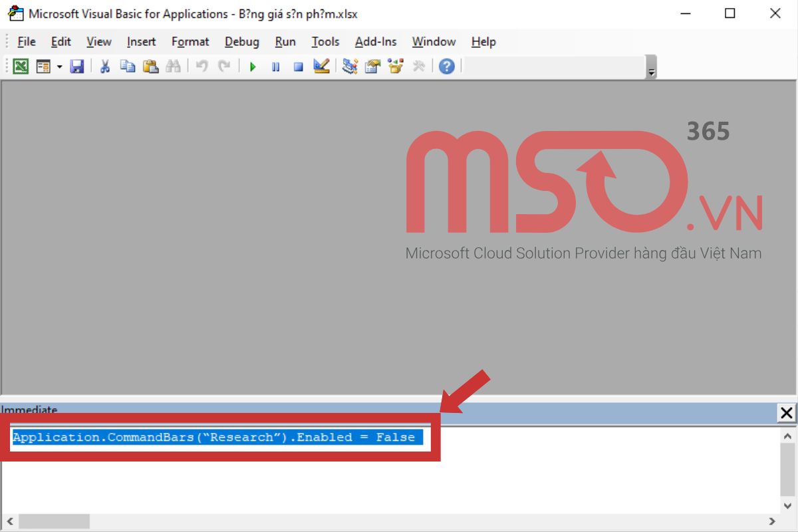Image resolution: width=798 pixels, height=532 pixels.
Task: Open the Insert menu
Action: [x=142, y=41]
